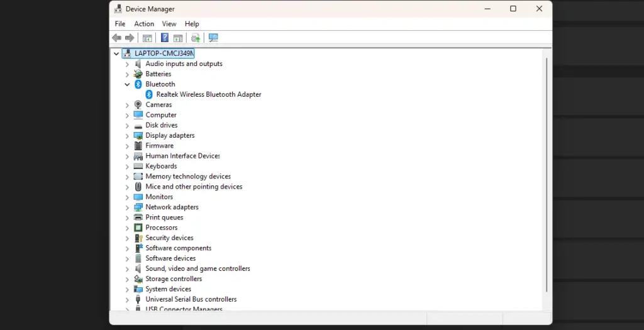
Task: Click Scan for hardware changes icon
Action: [x=213, y=38]
